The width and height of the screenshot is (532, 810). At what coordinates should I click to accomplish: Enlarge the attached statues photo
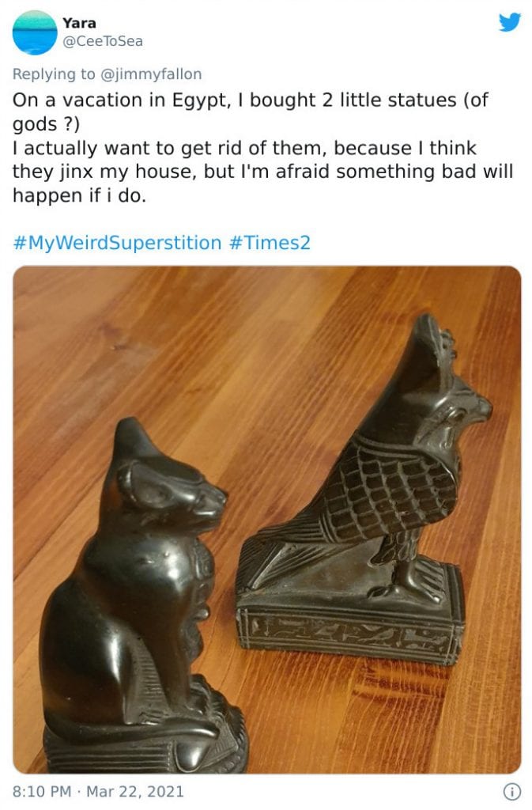click(x=266, y=519)
